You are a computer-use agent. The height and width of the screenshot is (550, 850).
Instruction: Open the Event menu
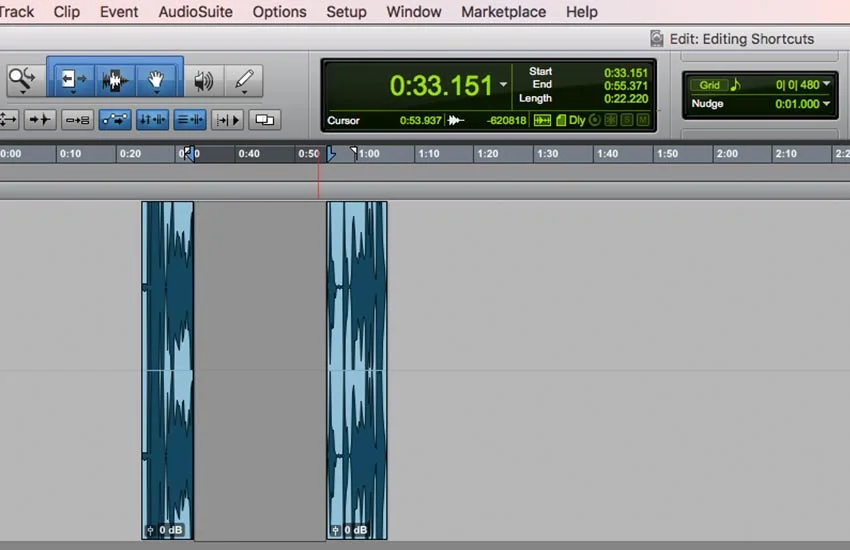coord(119,11)
